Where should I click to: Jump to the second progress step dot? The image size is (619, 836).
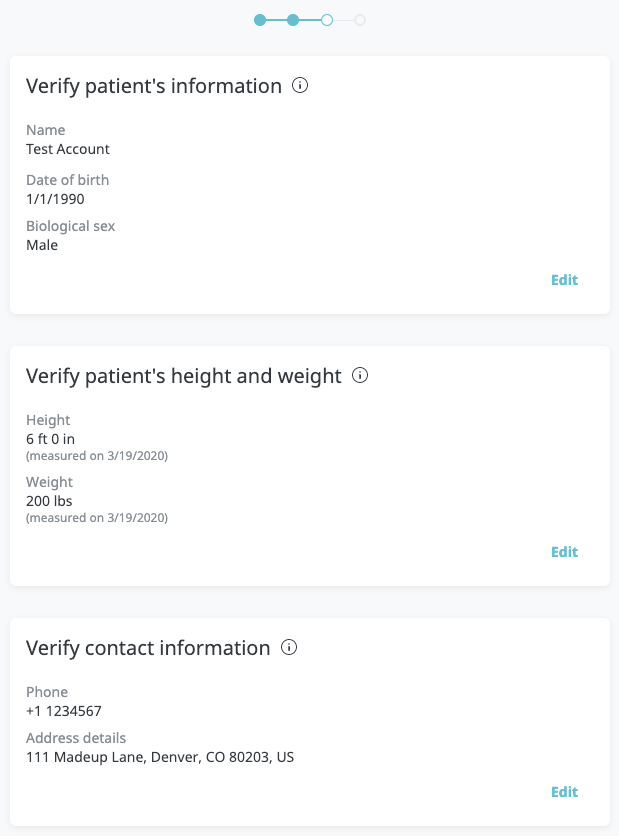click(293, 20)
